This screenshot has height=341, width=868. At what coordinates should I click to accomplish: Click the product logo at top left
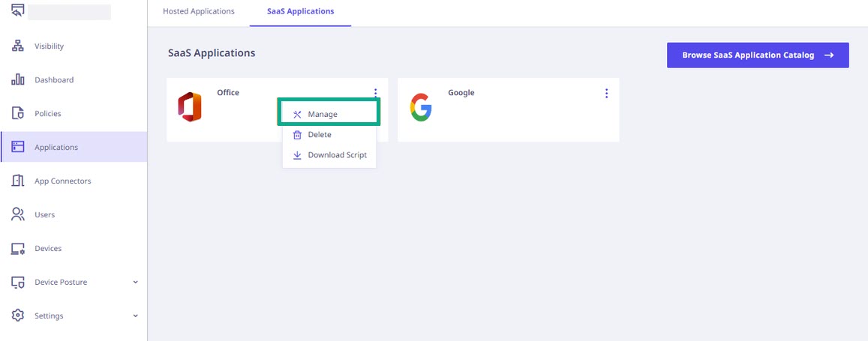coord(18,10)
